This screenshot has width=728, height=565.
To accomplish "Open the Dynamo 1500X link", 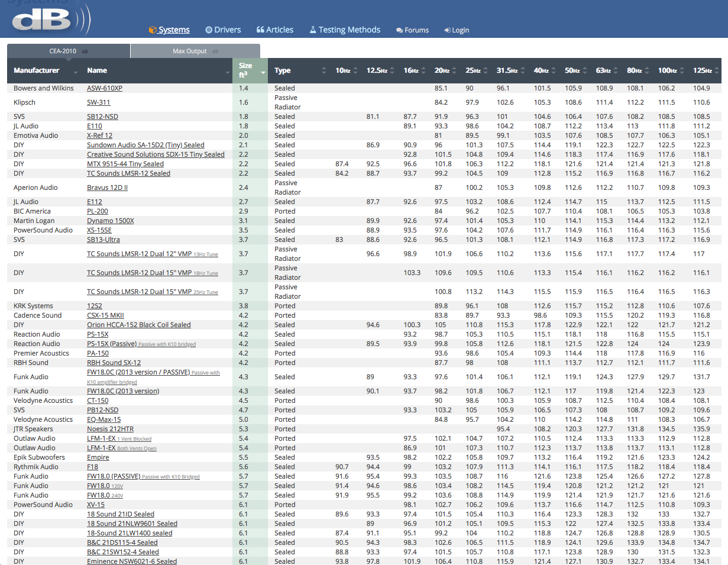I will 111,221.
